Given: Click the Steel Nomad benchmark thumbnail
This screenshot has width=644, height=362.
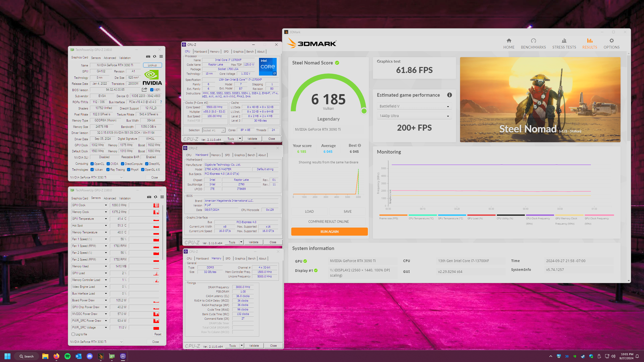Looking at the screenshot, I should click(540, 100).
